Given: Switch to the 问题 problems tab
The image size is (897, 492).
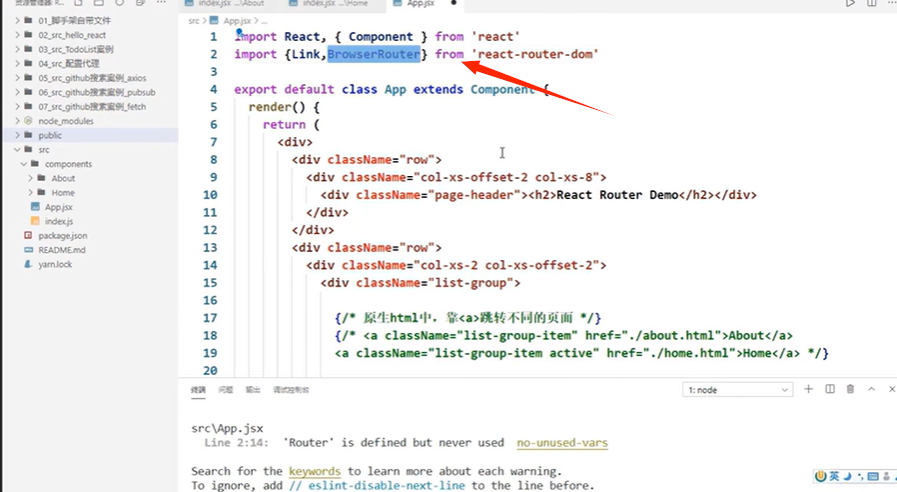Looking at the screenshot, I should [x=225, y=390].
